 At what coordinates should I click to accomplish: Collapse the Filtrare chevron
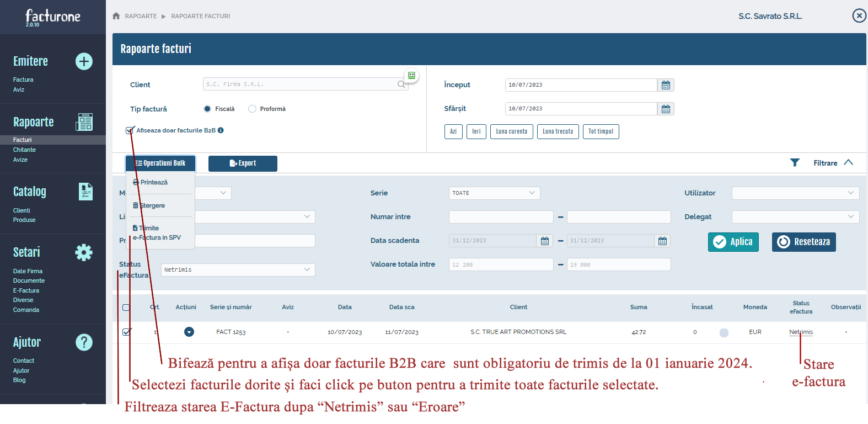tap(848, 162)
